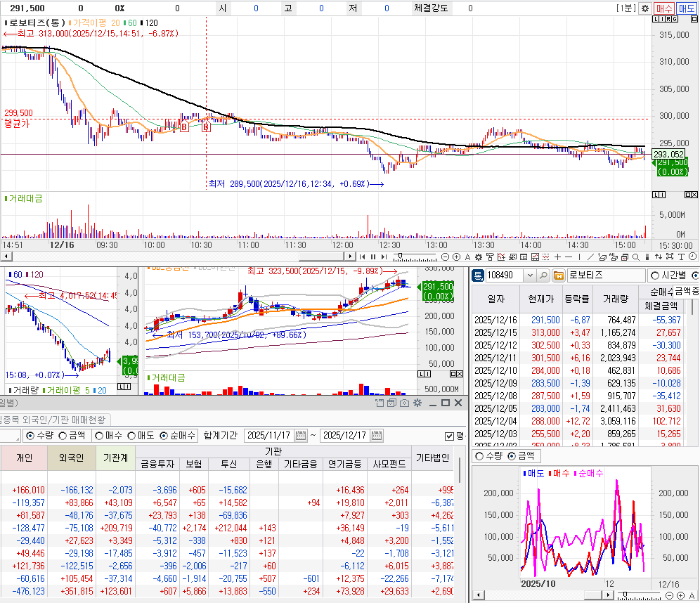Maximize main price chart pane square icon

[694, 19]
